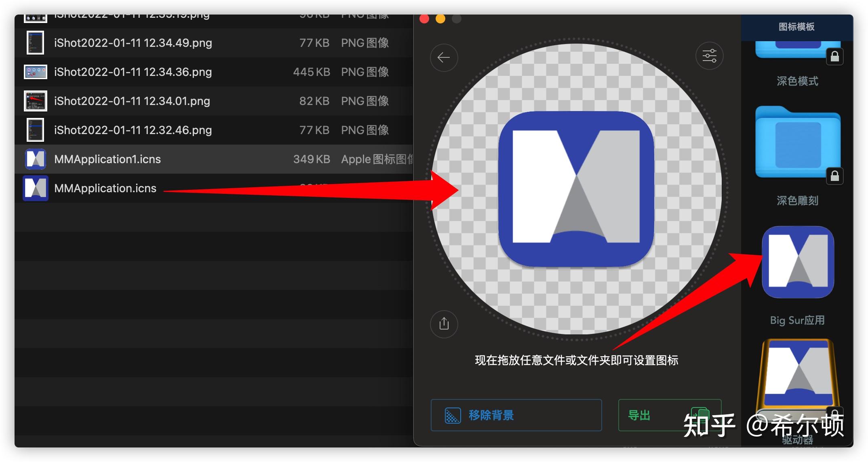Click the share upload icon
Viewport: 868px width, 462px height.
(x=444, y=324)
